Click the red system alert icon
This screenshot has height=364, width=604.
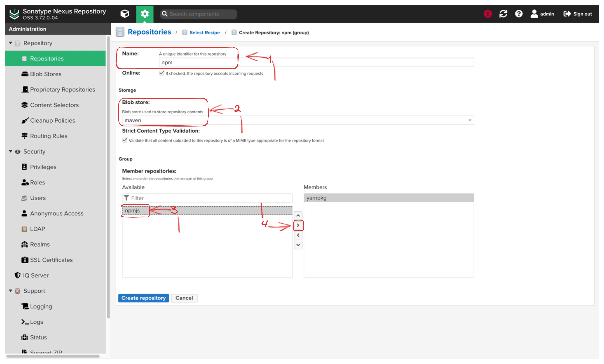pos(488,14)
